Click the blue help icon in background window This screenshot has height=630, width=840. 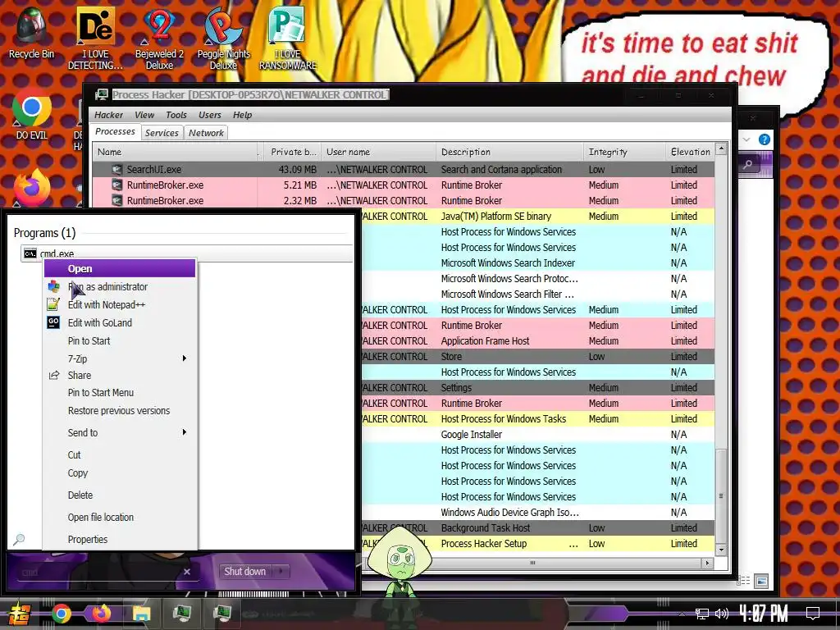tap(765, 139)
